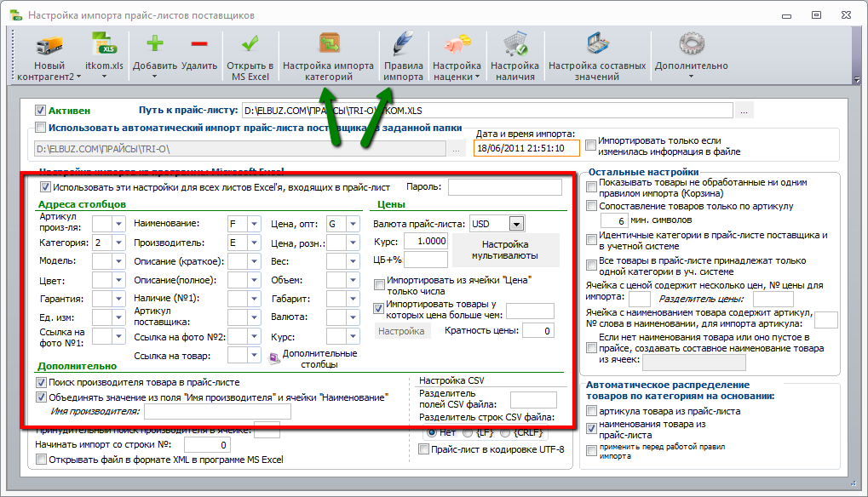This screenshot has height=497, width=868.
Task: Click the Курс 1.0000 input field
Action: click(x=425, y=241)
